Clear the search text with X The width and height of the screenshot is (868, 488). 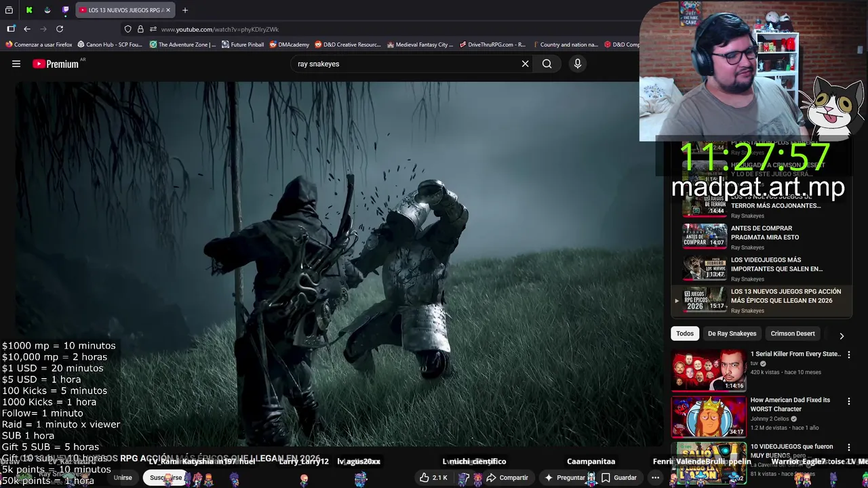pos(525,64)
